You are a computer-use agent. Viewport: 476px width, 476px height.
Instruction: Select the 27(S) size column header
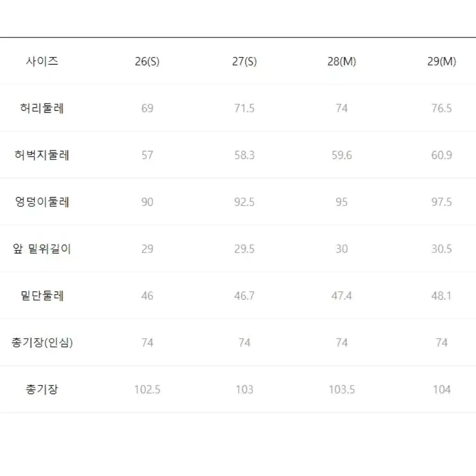click(x=244, y=61)
